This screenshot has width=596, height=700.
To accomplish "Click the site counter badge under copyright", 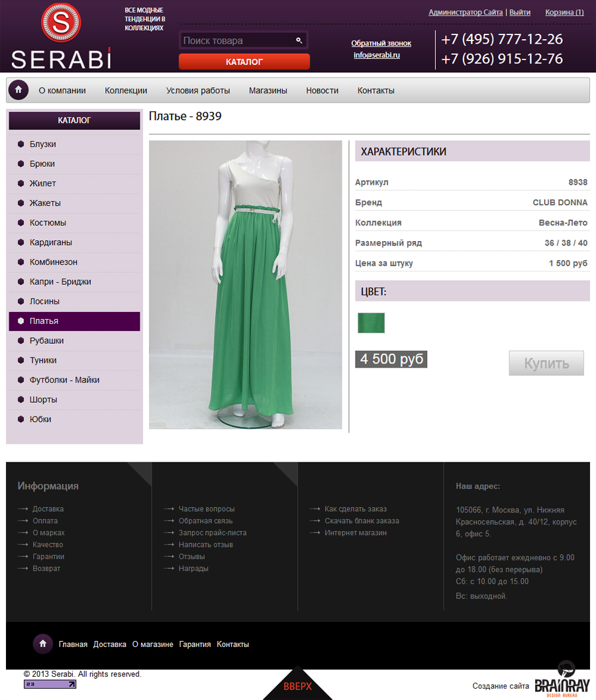I will 50,684.
